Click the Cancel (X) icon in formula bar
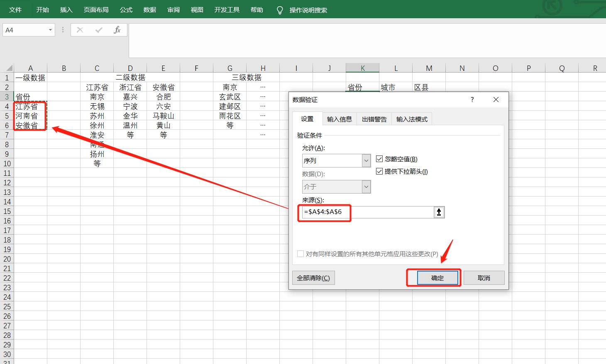The height and width of the screenshot is (364, 606). 80,29
